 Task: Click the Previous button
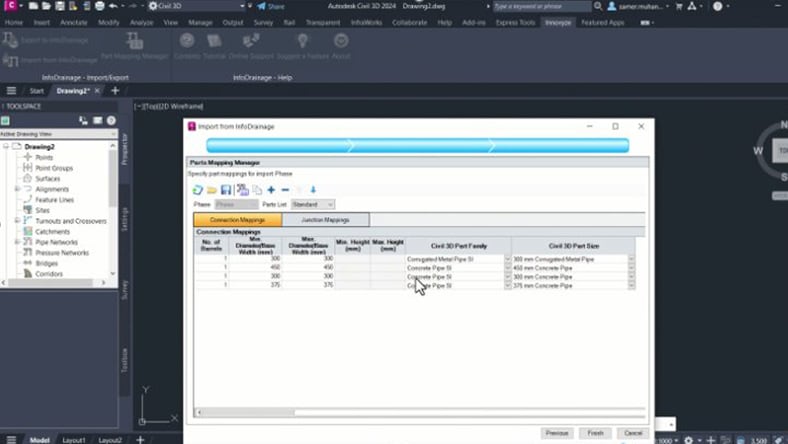[x=557, y=433]
